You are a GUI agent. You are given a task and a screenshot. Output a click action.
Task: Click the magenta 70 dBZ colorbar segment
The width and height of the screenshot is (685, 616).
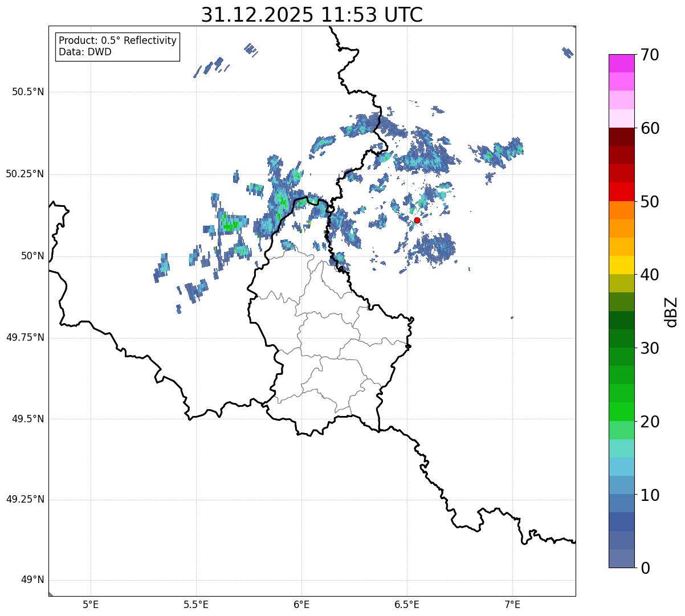click(x=621, y=63)
